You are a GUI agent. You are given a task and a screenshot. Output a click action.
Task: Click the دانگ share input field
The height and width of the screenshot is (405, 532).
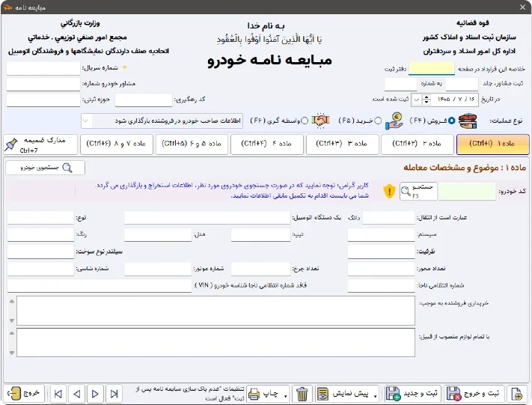click(388, 218)
